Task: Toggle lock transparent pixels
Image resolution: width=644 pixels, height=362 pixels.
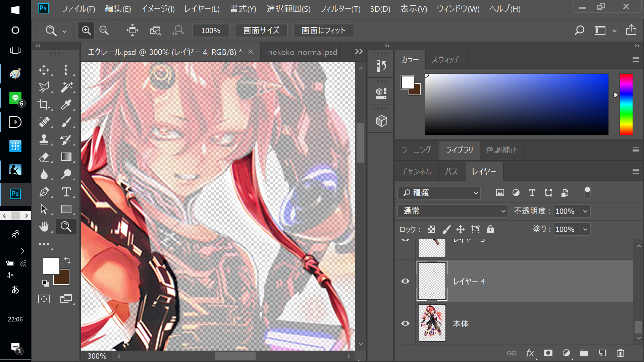Action: coord(431,229)
